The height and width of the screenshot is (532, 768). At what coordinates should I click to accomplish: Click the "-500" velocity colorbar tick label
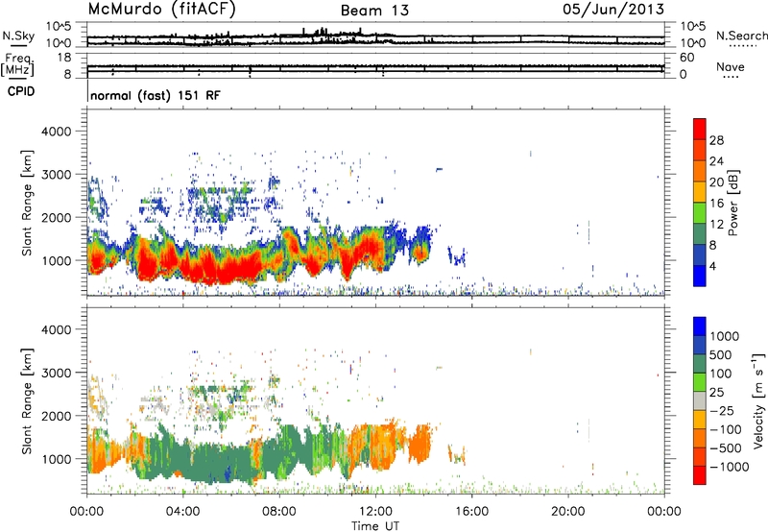coord(726,447)
